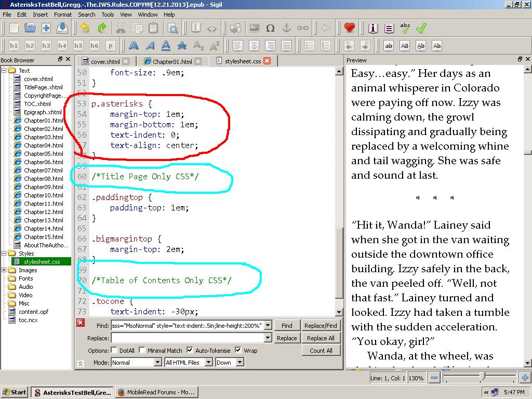Open the Metadata Editor icon
The height and width of the screenshot is (399, 532).
click(373, 28)
